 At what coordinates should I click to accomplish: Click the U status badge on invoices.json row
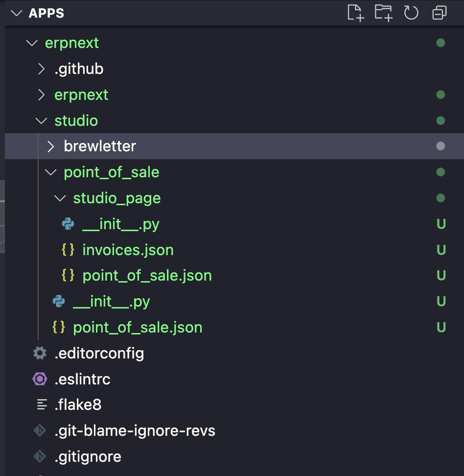(441, 250)
